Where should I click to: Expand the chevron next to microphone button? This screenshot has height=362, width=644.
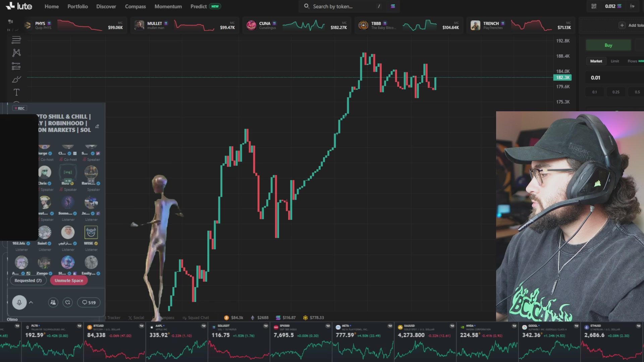tap(31, 302)
